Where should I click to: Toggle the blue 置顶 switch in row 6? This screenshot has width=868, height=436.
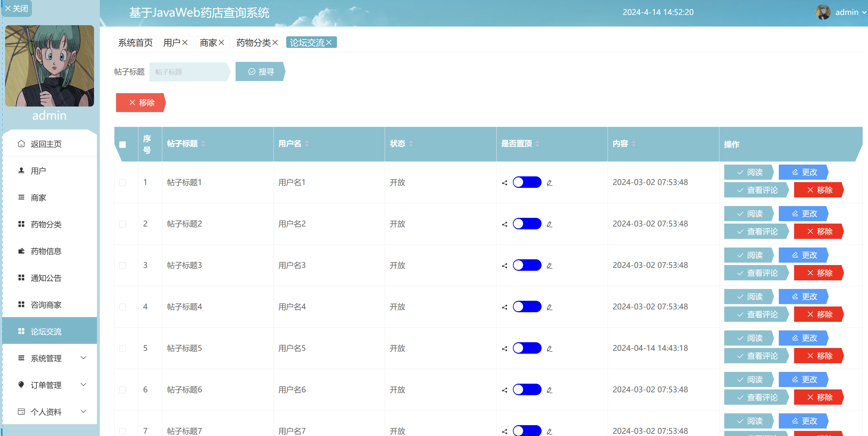(527, 389)
